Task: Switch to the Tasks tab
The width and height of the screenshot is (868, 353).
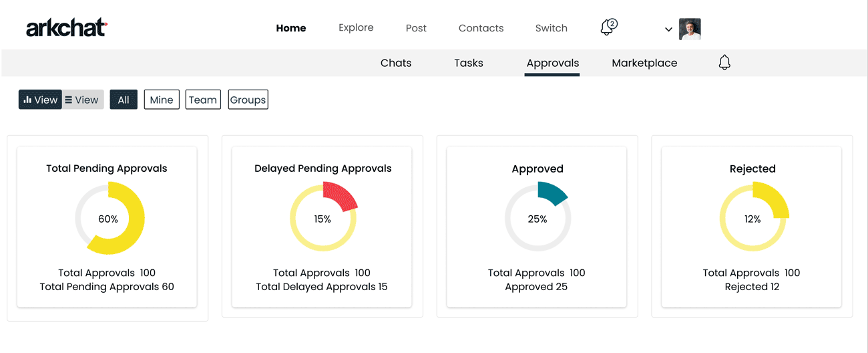Action: (469, 63)
